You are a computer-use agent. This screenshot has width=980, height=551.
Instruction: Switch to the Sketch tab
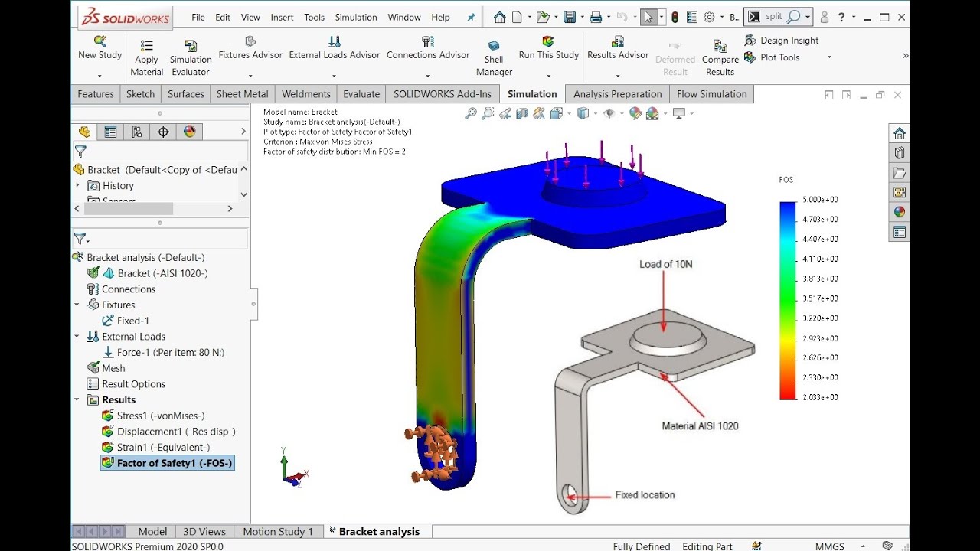click(x=140, y=94)
